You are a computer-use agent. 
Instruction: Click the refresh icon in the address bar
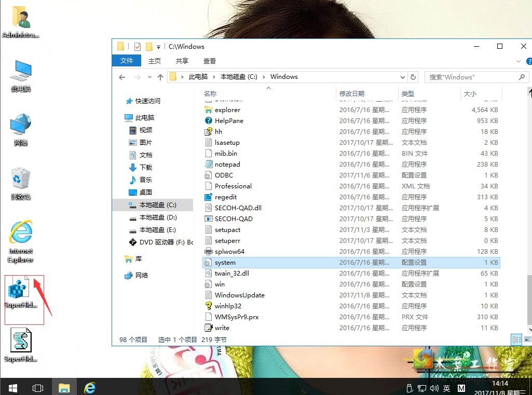coord(414,76)
